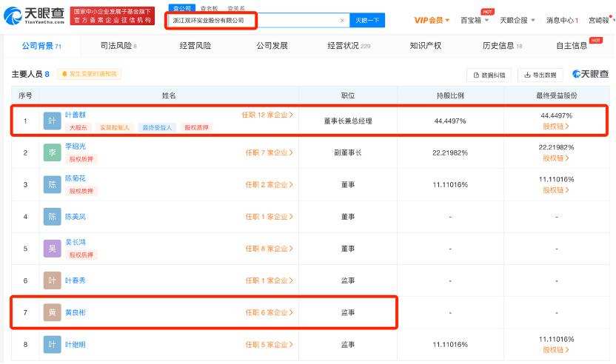The height and width of the screenshot is (364, 616).
Task: Switch to the 经营状况 tab
Action: pos(349,46)
